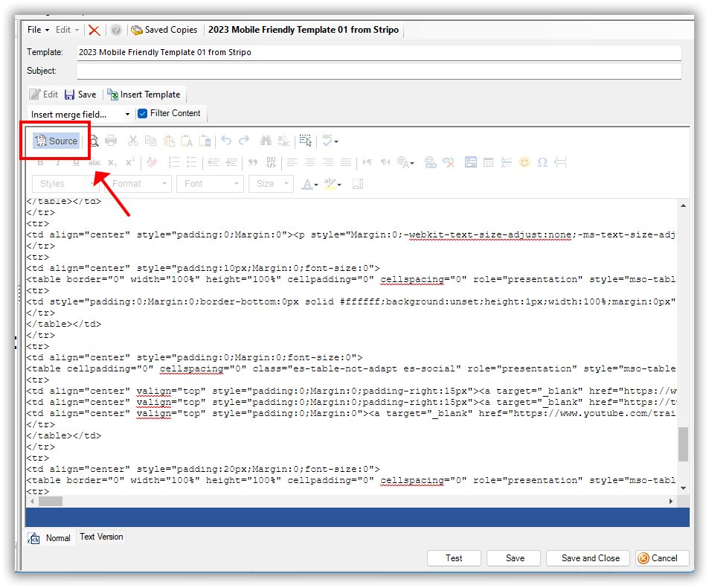Viewport: 709px width, 588px height.
Task: Click the red X delete icon
Action: pyautogui.click(x=94, y=31)
